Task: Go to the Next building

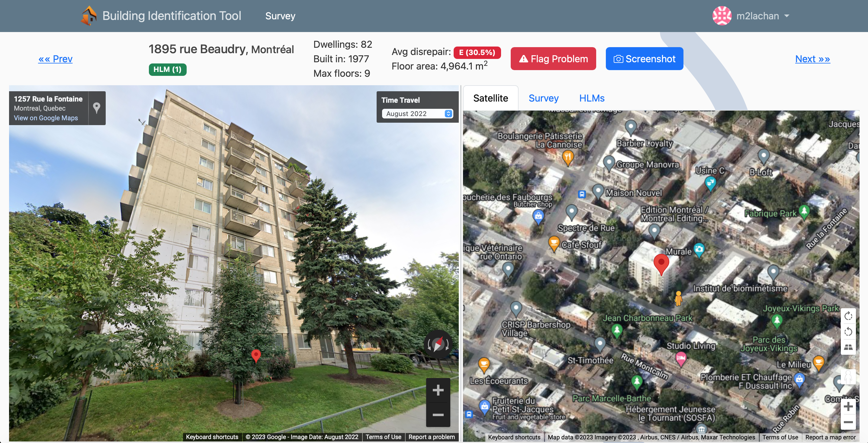Action: point(812,59)
